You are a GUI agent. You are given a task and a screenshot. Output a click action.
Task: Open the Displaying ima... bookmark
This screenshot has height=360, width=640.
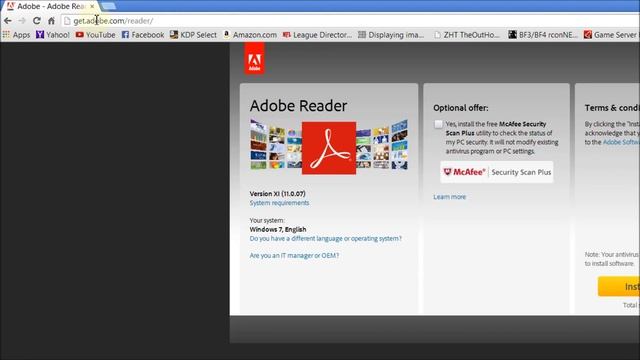point(391,35)
